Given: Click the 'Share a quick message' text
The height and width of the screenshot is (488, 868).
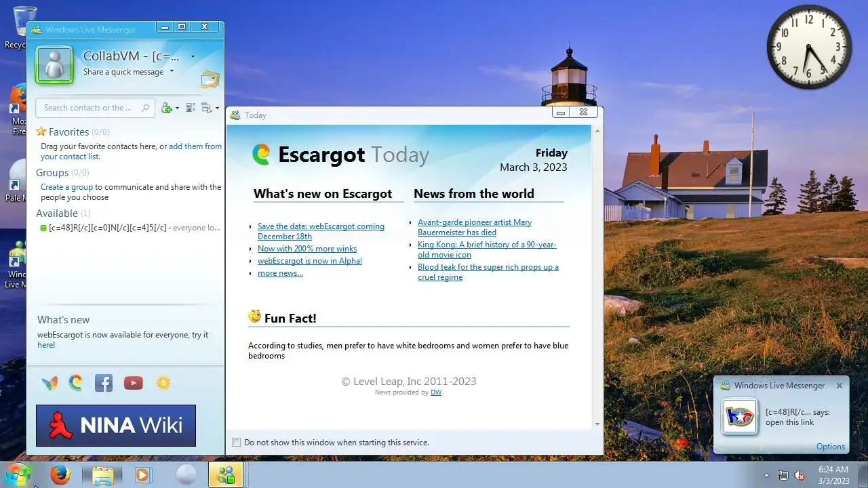Looking at the screenshot, I should click(123, 72).
